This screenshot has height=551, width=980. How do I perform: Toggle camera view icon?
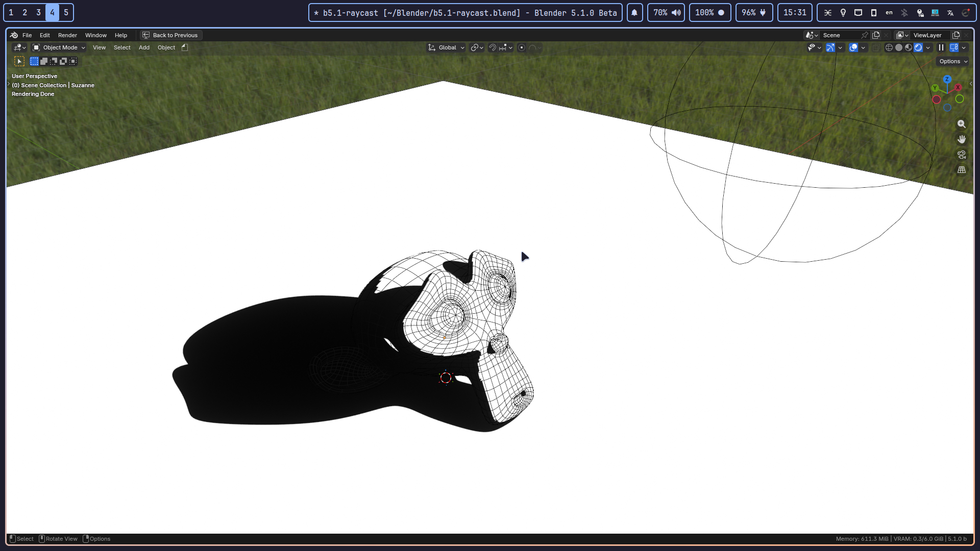click(x=962, y=155)
